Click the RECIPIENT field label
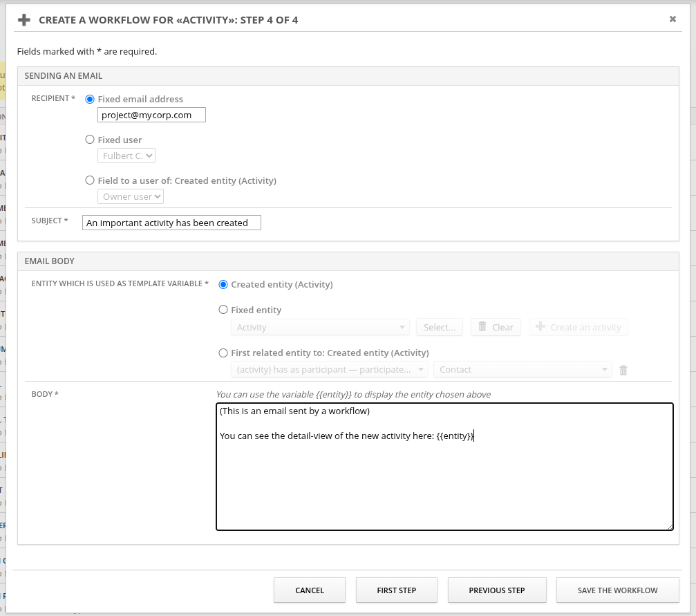Screen dimensions: 696x616 click(x=53, y=98)
